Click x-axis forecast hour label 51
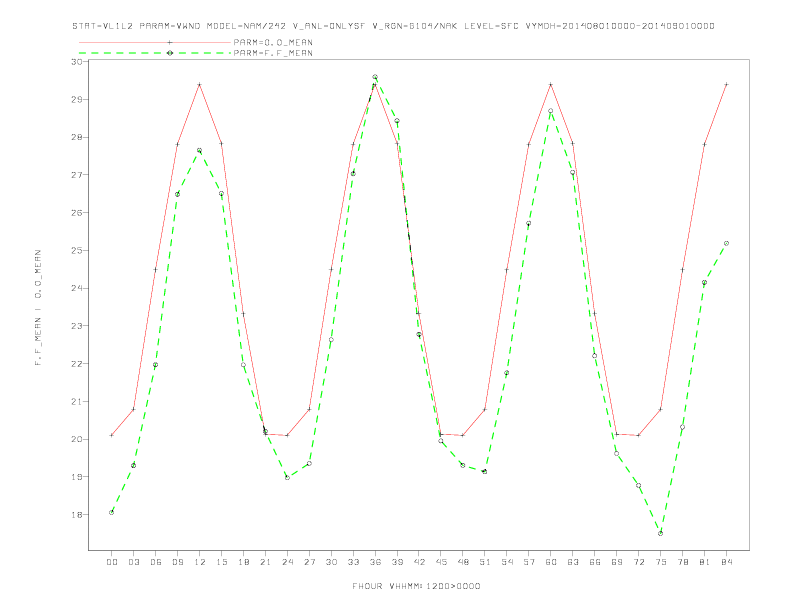This screenshot has height=612, width=792. point(485,562)
